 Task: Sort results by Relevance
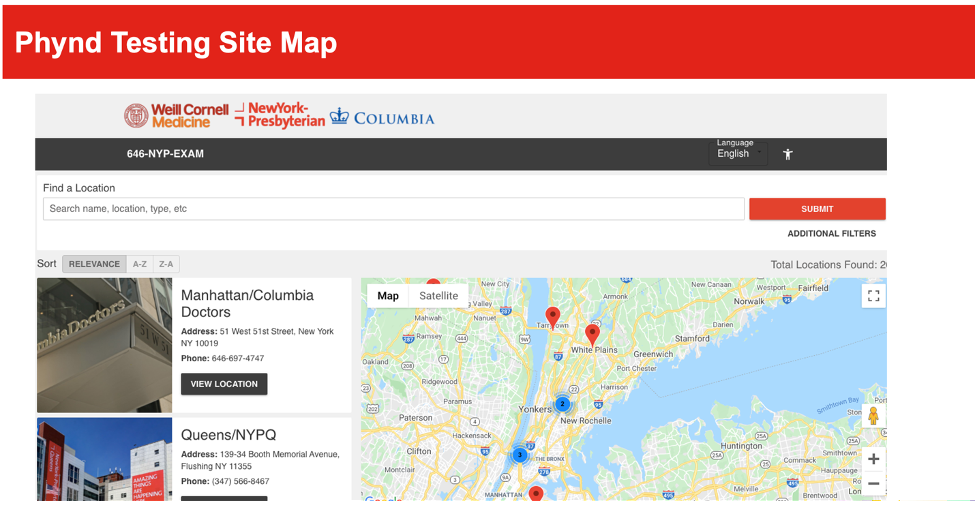(94, 264)
